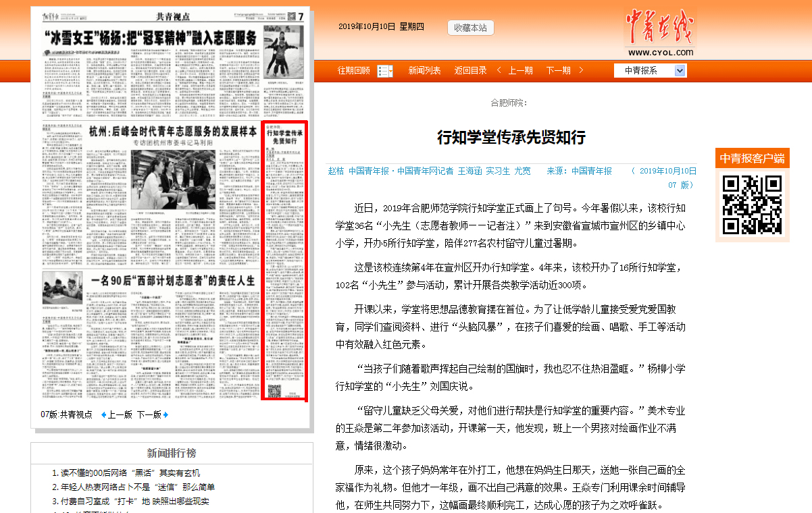This screenshot has width=812, height=513.
Task: Click the blue right arrow after 下一版
Action: coord(166,414)
